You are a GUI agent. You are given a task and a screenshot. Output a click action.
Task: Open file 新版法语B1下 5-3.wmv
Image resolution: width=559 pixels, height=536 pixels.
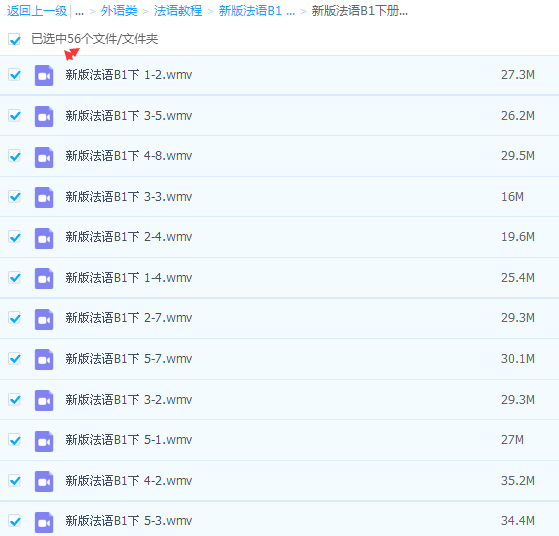pyautogui.click(x=129, y=521)
